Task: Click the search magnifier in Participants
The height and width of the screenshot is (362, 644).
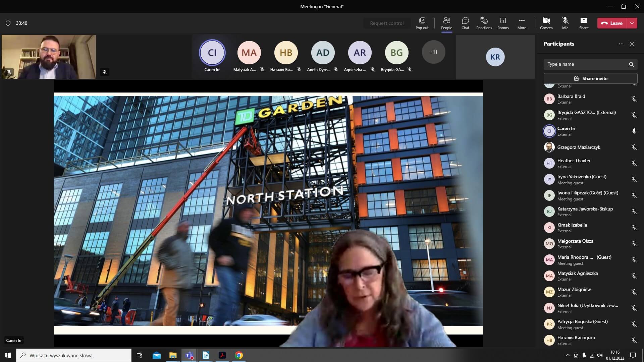Action: 631,64
